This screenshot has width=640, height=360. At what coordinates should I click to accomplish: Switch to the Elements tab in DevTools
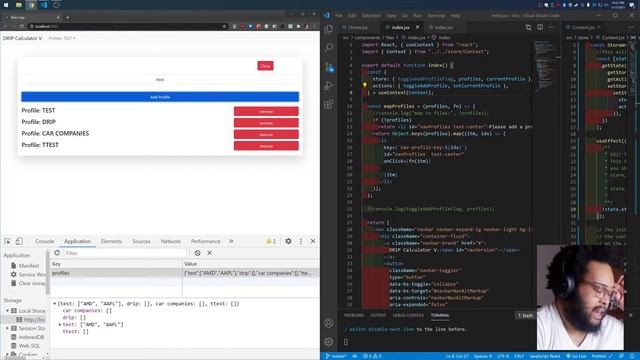click(x=111, y=241)
